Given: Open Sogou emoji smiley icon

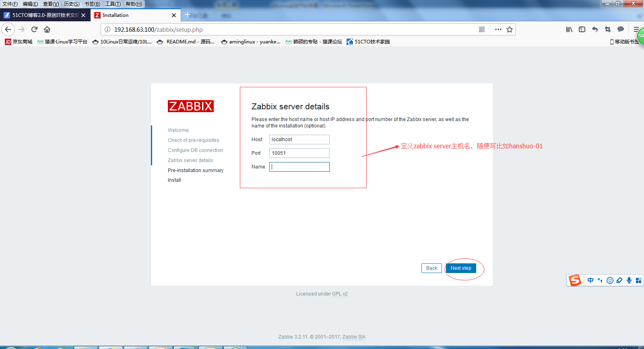Looking at the screenshot, I should 610,280.
